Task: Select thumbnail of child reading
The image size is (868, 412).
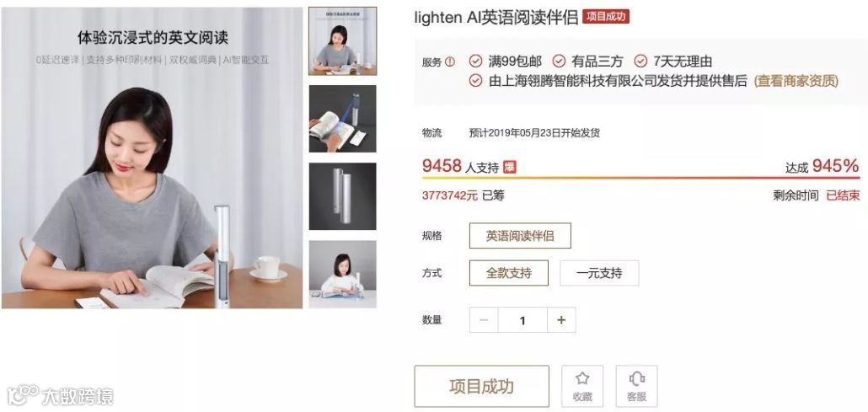Action: (x=343, y=274)
